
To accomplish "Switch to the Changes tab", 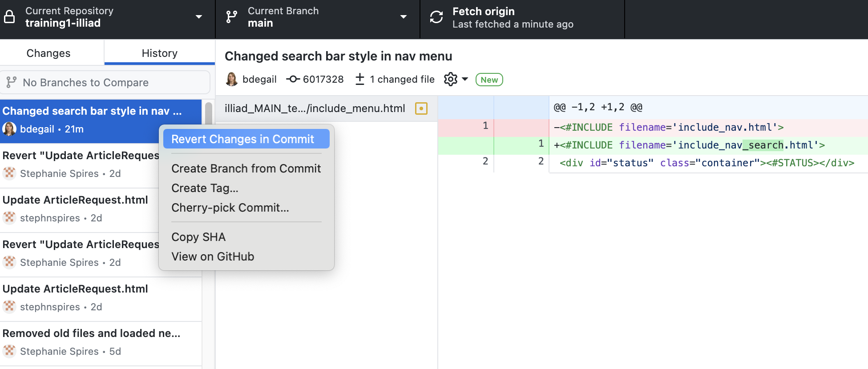I will 48,53.
